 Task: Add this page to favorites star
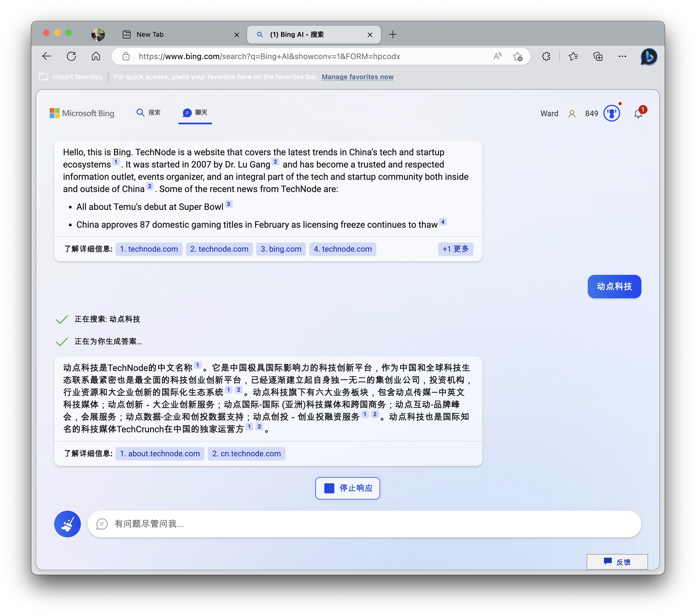tap(518, 57)
